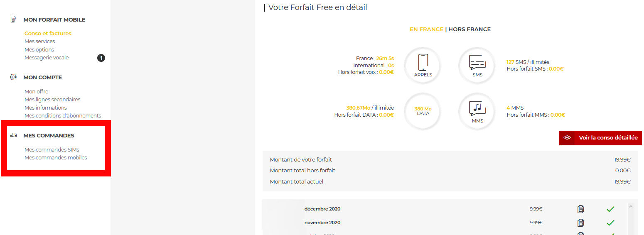Click the delivery truck icon beside Mes Commandes

click(13, 135)
